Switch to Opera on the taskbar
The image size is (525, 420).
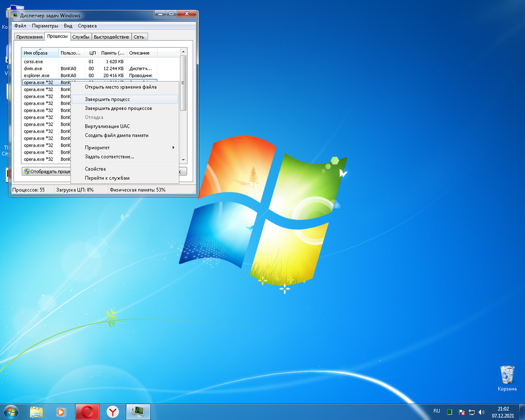point(87,412)
